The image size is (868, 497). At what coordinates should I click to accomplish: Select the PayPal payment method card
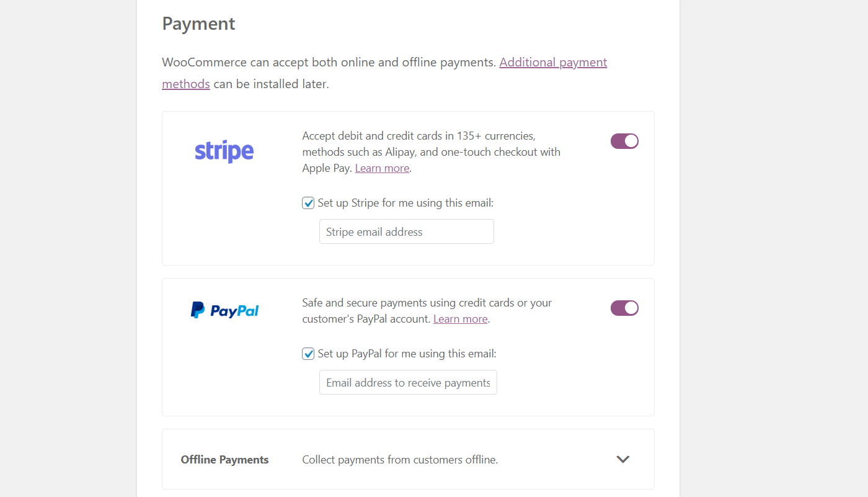(408, 346)
